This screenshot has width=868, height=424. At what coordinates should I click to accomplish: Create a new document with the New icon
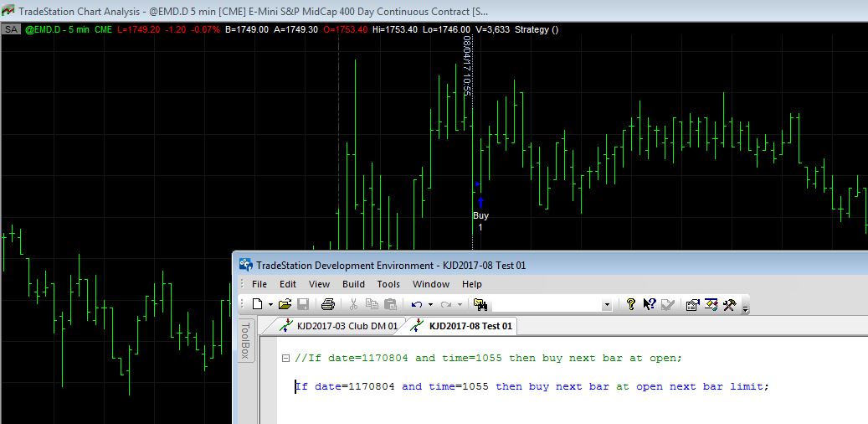pos(258,304)
